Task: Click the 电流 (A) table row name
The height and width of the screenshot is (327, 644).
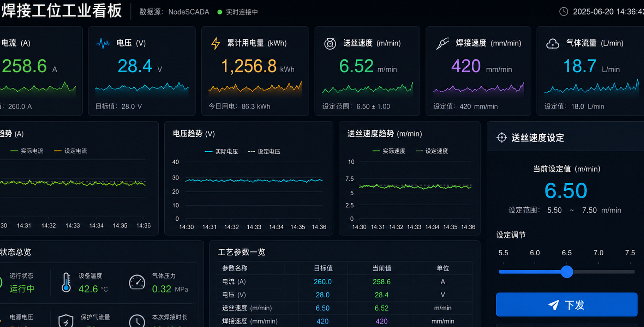Action: (234, 282)
